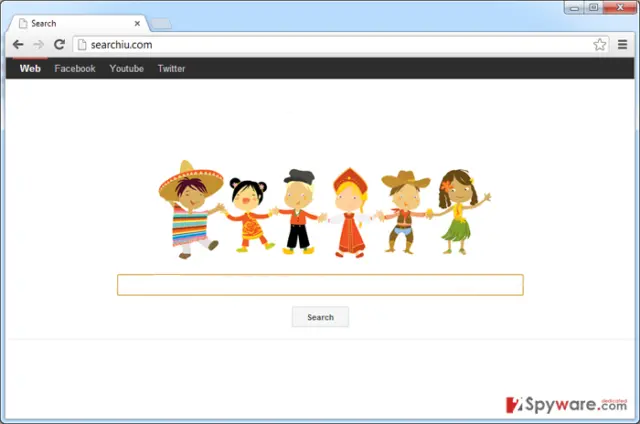Click the hula girl in the illustration
Image resolution: width=640 pixels, height=424 pixels.
461,212
